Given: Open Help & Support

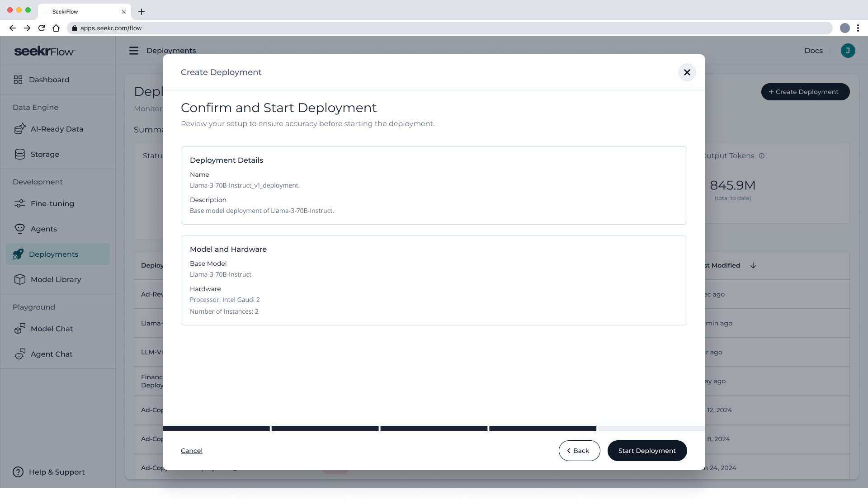Looking at the screenshot, I should (x=58, y=472).
